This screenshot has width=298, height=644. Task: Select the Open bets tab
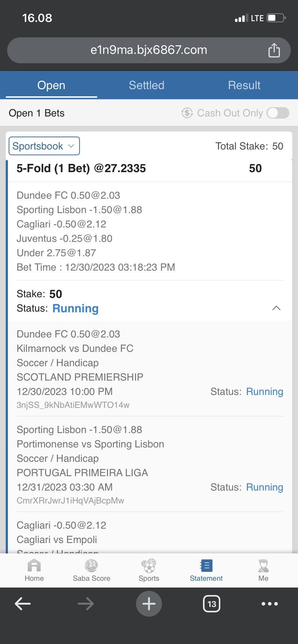coord(51,86)
